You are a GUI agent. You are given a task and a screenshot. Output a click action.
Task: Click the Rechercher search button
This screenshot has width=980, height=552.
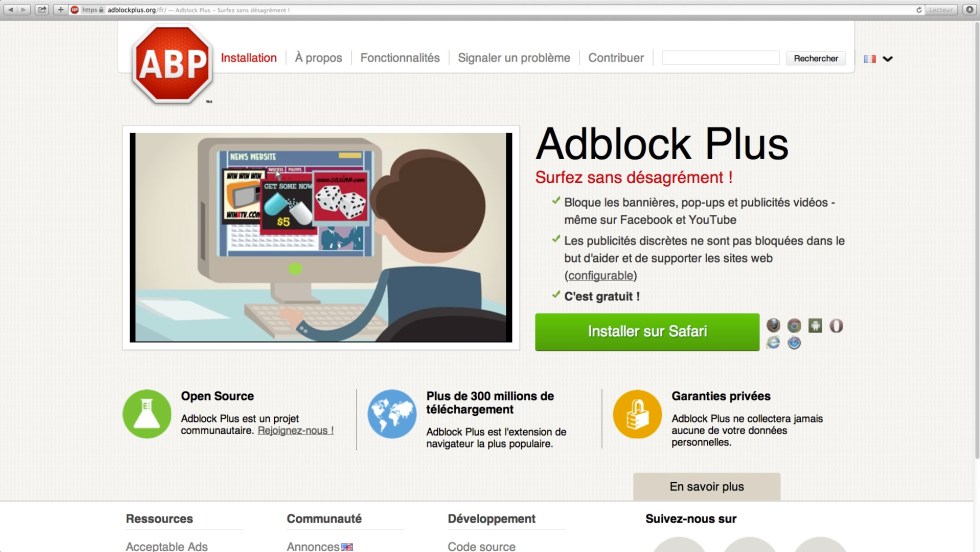[816, 58]
